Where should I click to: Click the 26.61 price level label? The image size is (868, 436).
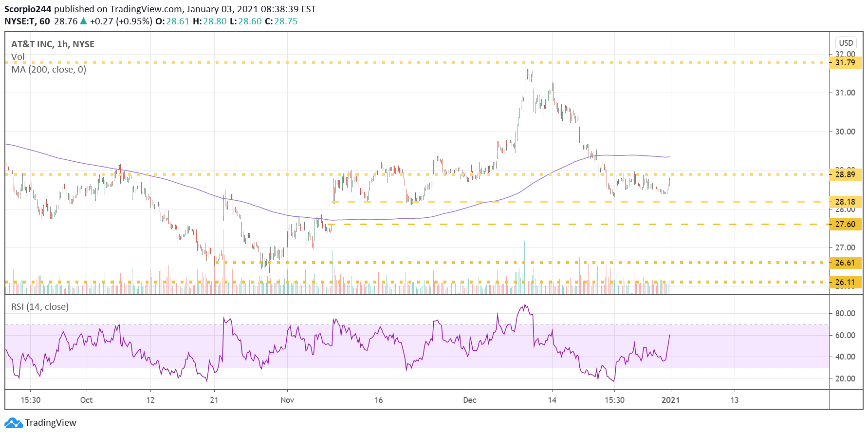tap(845, 263)
